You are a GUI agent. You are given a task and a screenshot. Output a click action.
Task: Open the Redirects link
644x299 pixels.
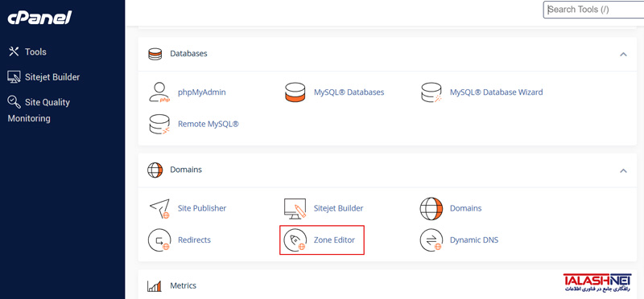tap(194, 240)
